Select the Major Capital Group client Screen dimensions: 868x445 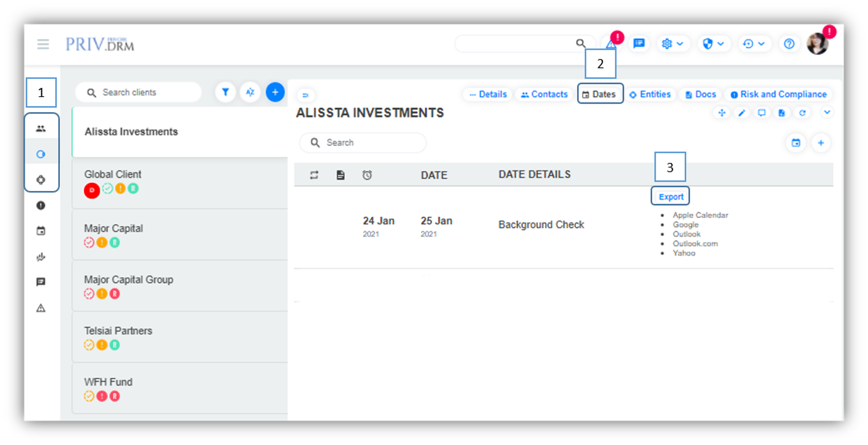(128, 280)
